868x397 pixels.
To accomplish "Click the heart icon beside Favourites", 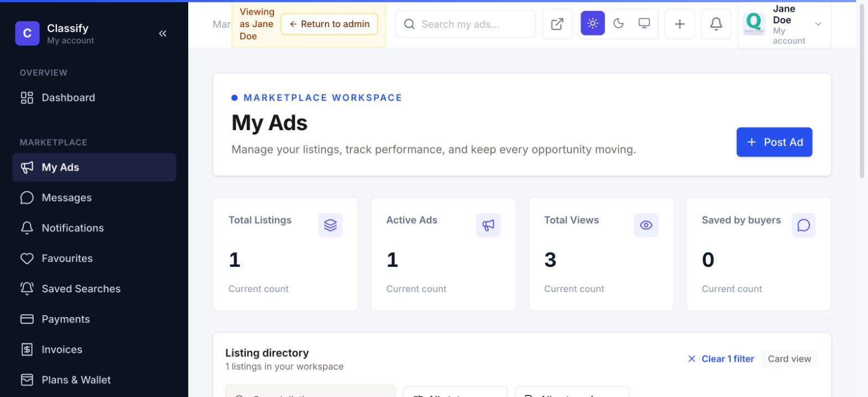I will 27,259.
